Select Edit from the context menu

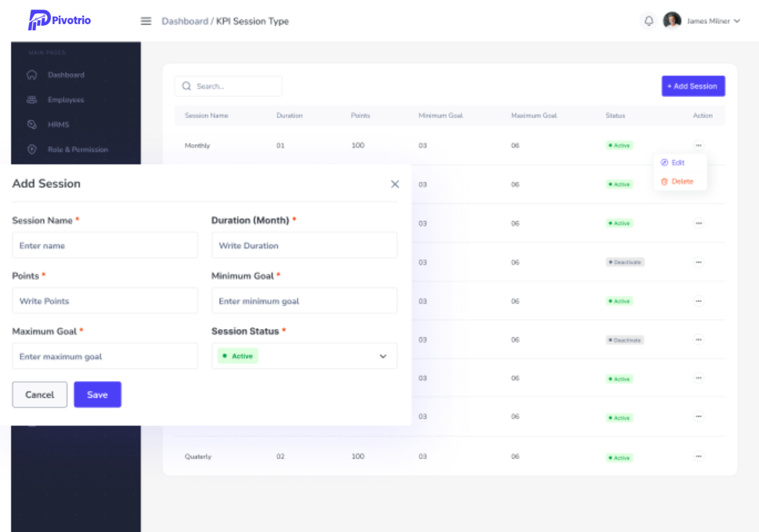tap(678, 163)
